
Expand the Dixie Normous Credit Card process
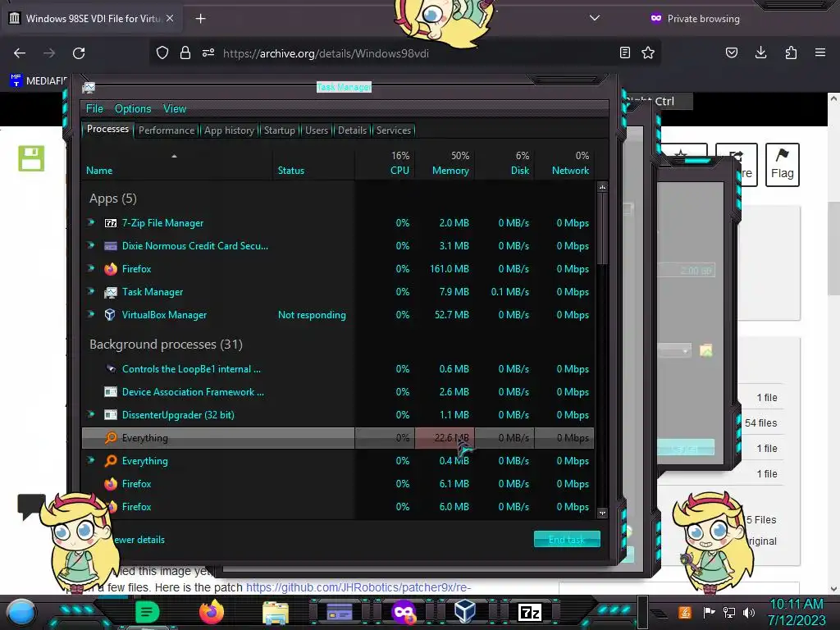[x=91, y=245]
